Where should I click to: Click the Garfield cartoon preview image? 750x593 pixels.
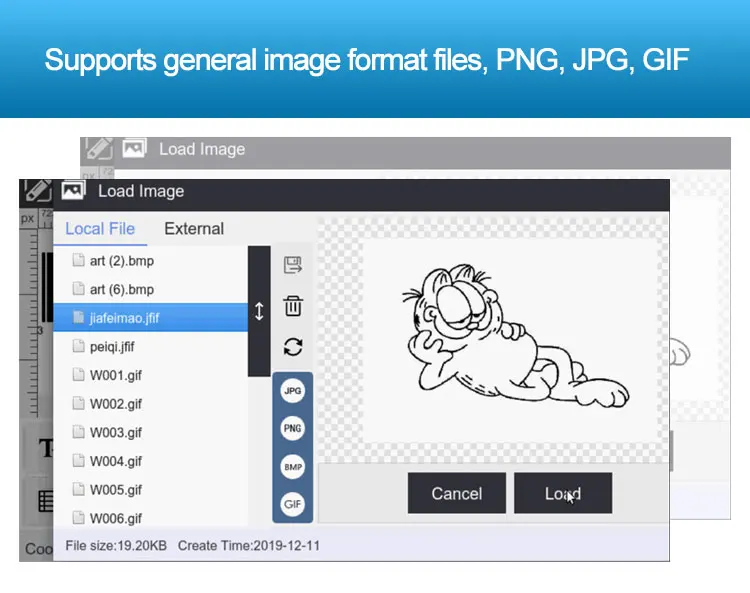click(x=511, y=340)
